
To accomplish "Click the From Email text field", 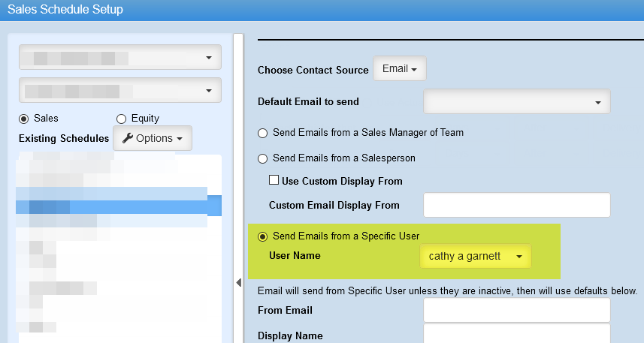I will tap(516, 310).
